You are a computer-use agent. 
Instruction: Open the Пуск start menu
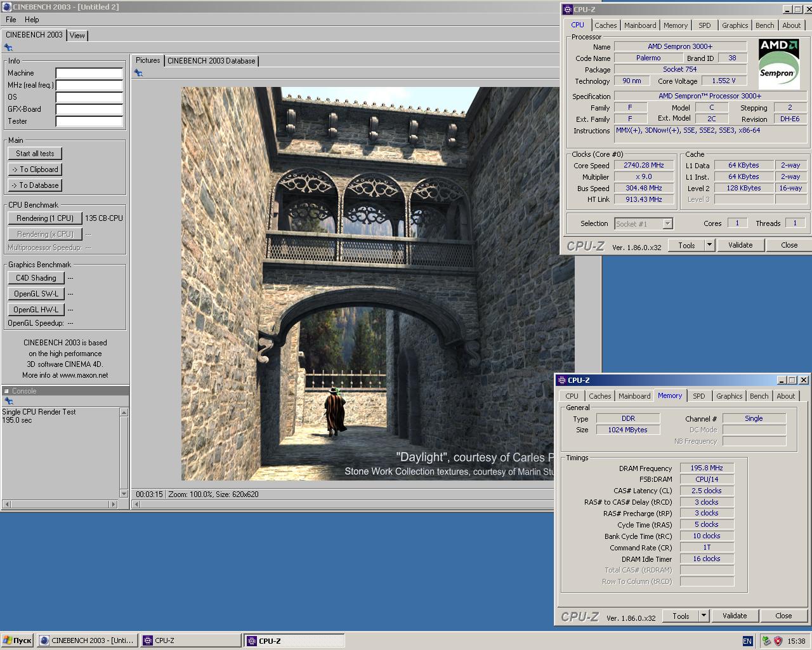[x=17, y=640]
